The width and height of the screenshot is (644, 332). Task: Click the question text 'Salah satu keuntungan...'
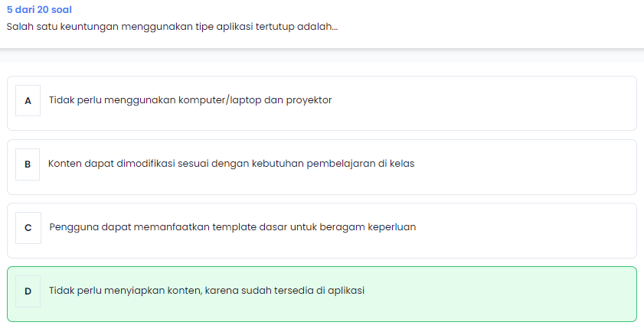pyautogui.click(x=172, y=27)
